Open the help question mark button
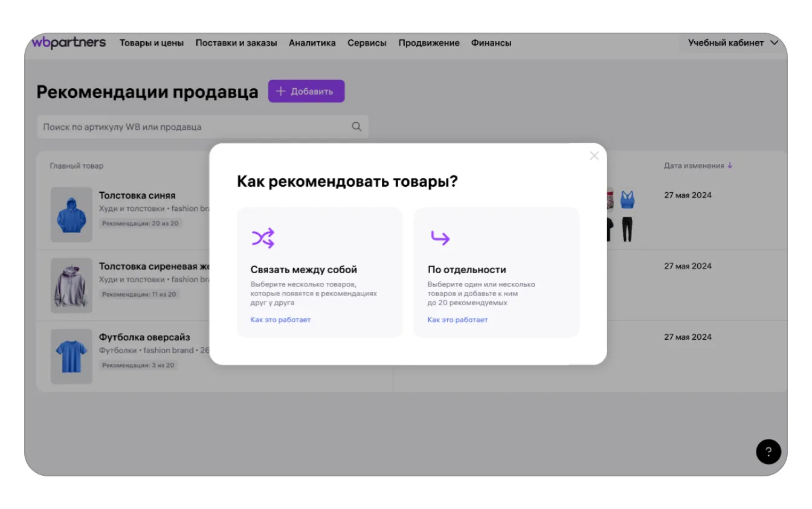812x509 pixels. point(768,452)
